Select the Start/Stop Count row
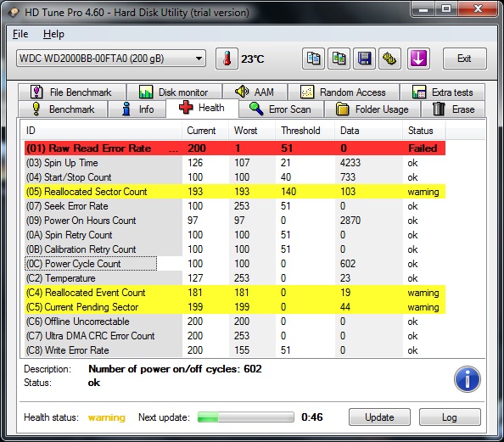 [x=235, y=177]
